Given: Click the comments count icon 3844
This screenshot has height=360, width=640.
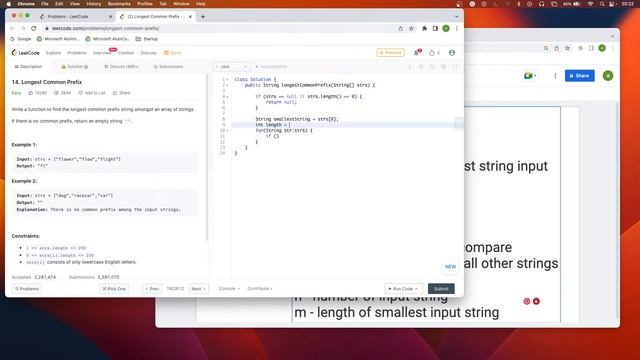Looking at the screenshot, I should (56, 93).
